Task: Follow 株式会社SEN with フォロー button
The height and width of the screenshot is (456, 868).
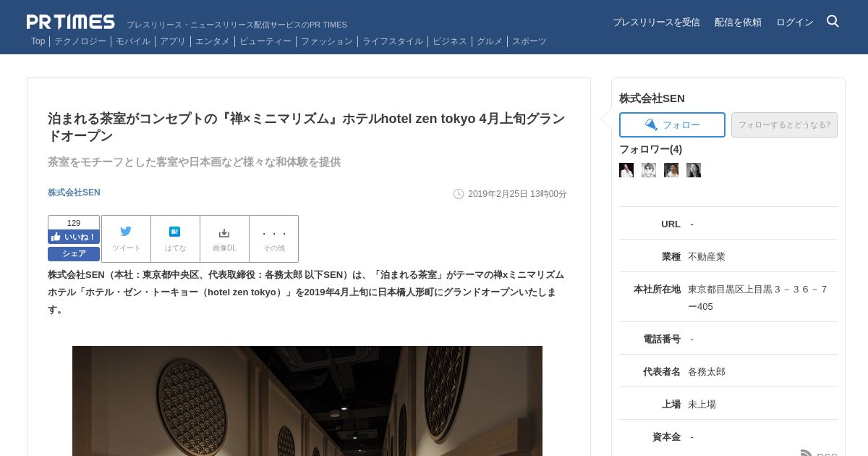Action: click(672, 124)
